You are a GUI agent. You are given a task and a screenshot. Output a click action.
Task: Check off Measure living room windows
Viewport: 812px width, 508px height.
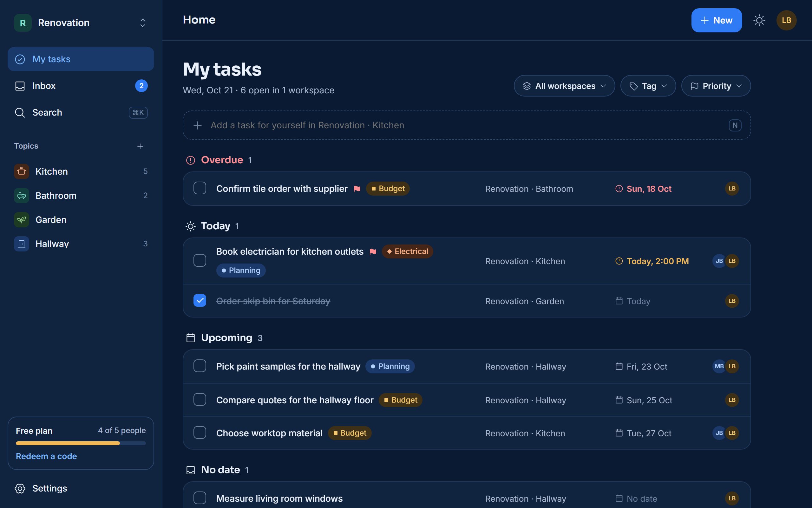point(200,498)
